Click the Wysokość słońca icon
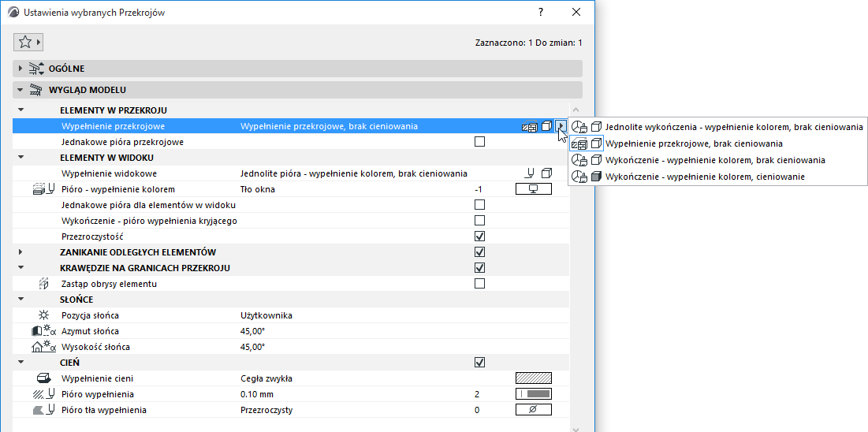This screenshot has height=432, width=868. [43, 348]
